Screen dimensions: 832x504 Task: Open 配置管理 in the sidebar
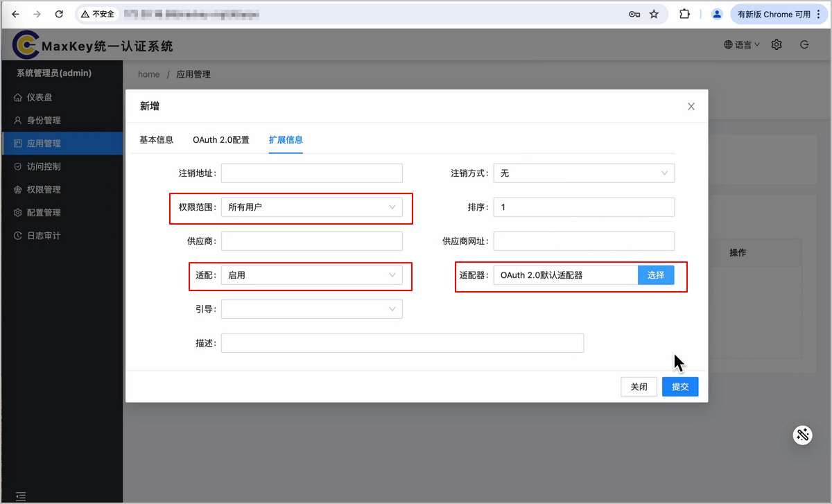click(x=62, y=212)
